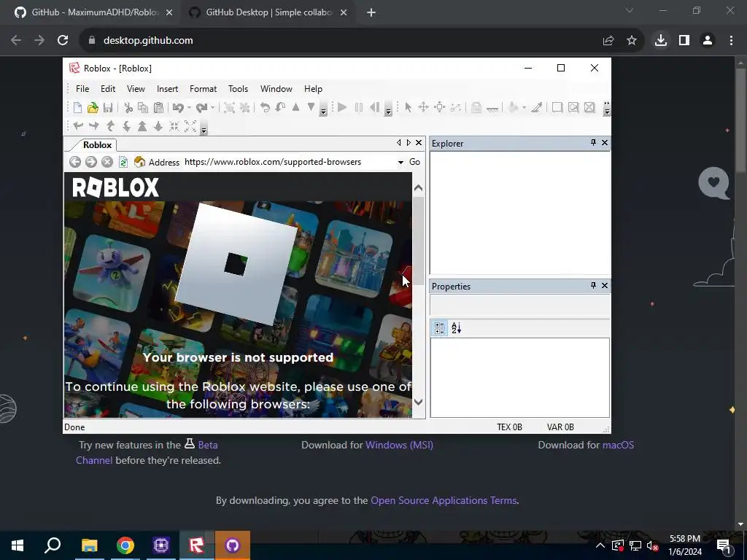Viewport: 747px width, 560px height.
Task: Open the Open Source Applications Terms link
Action: 444,500
